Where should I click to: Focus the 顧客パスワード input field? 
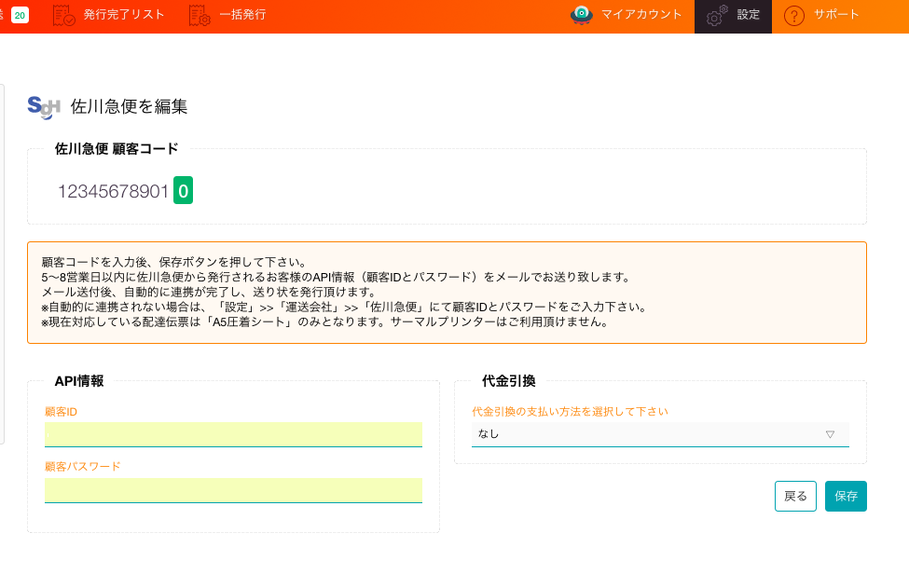point(233,491)
